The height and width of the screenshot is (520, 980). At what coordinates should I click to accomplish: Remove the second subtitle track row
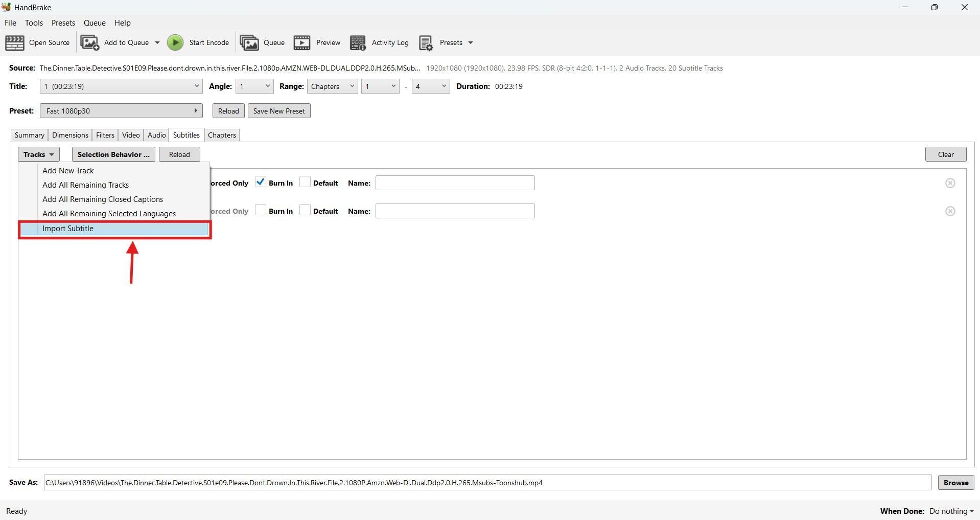pyautogui.click(x=950, y=211)
